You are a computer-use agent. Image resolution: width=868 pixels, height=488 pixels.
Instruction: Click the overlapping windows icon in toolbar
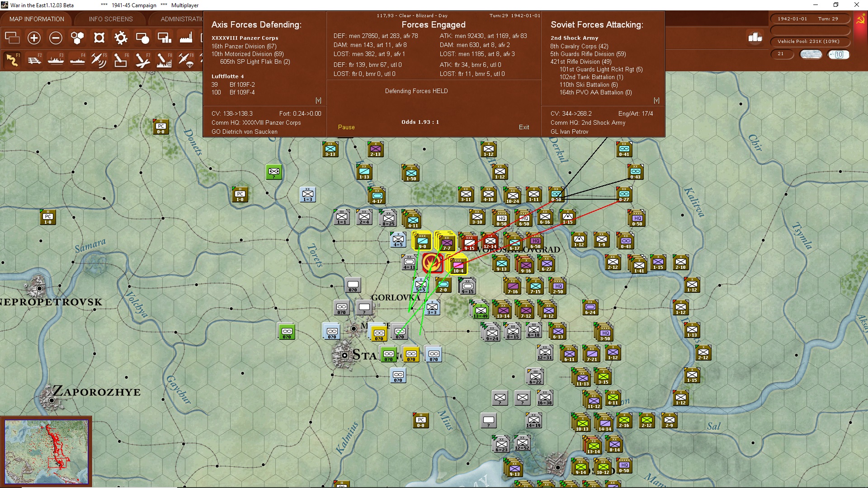click(x=12, y=38)
